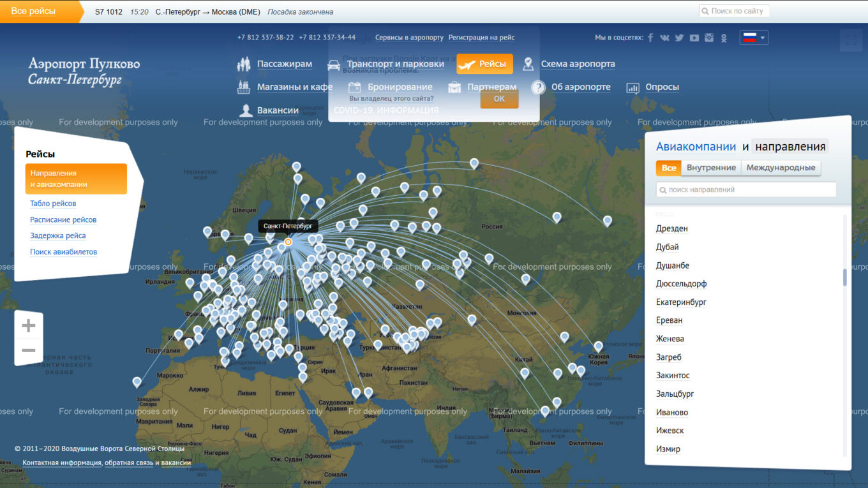
Task: Open the Вы владелец этого сайта? link
Action: 391,98
